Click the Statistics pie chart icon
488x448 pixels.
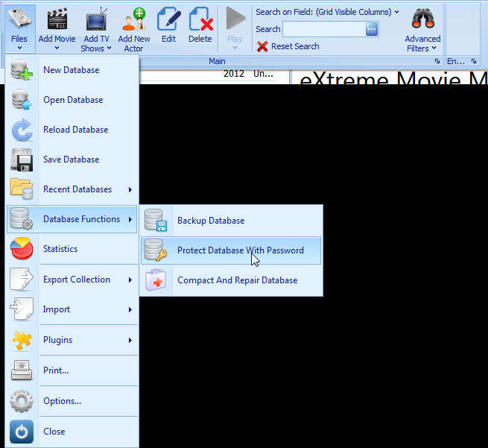[x=22, y=249]
